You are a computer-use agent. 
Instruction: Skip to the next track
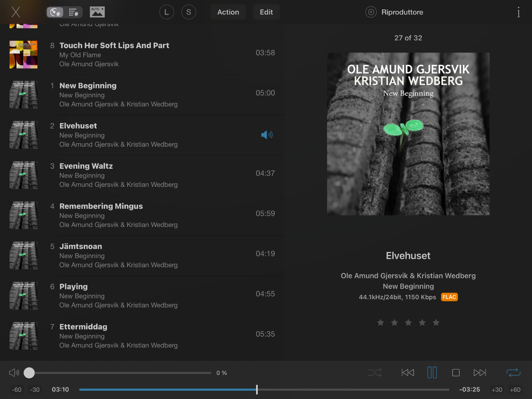[x=480, y=373]
